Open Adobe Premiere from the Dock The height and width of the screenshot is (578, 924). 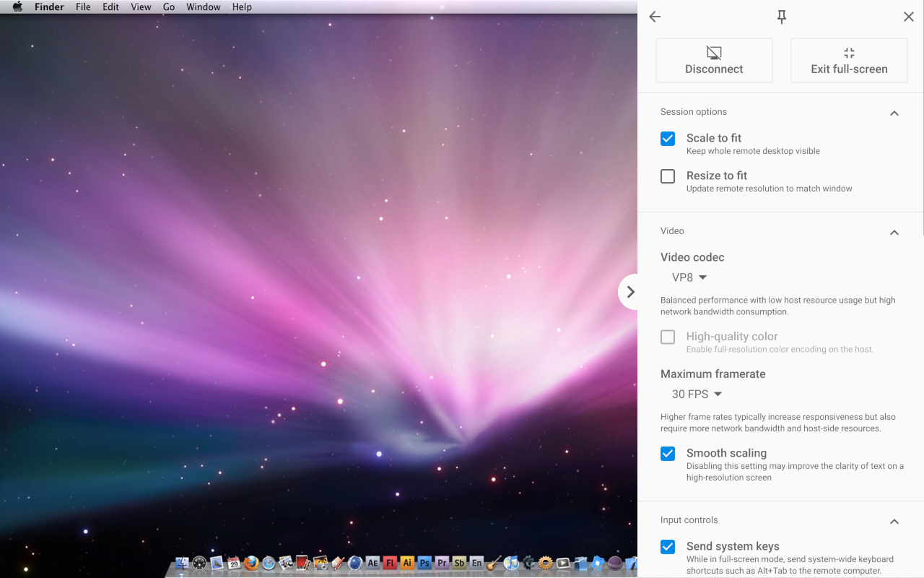click(x=442, y=562)
